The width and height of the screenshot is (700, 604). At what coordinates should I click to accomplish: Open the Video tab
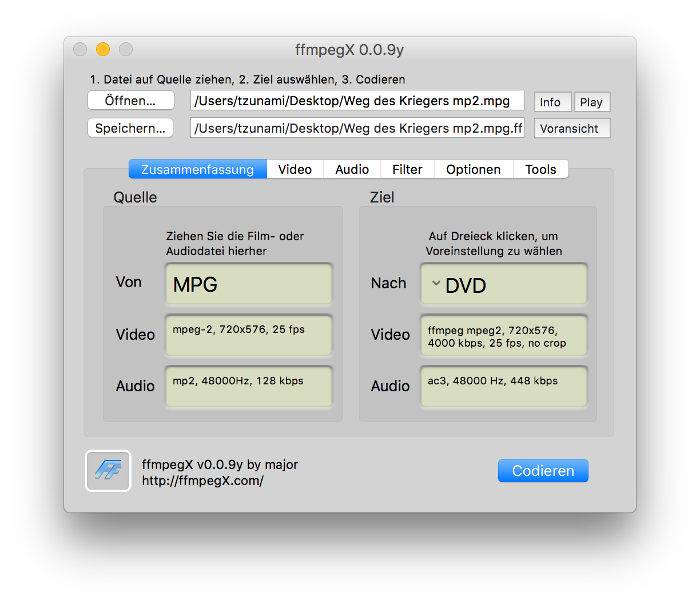[x=295, y=169]
